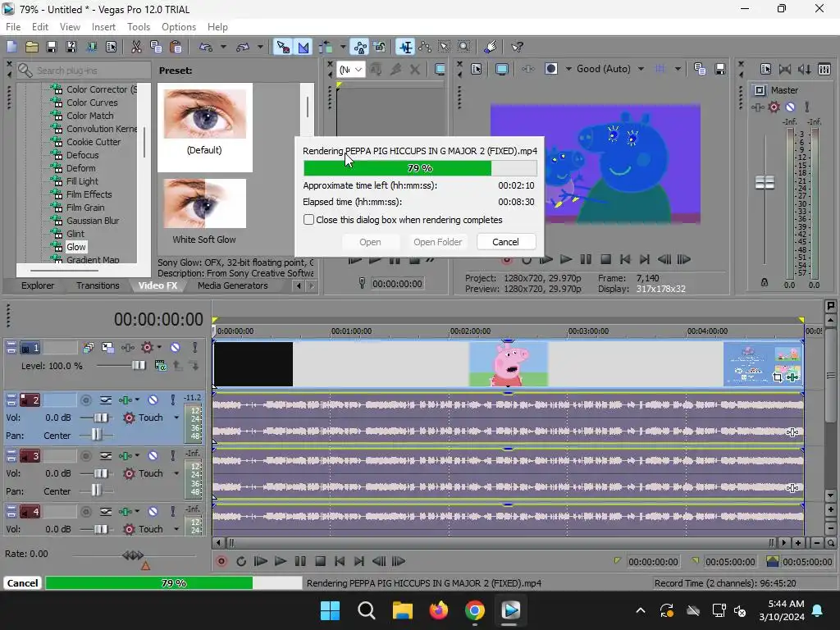The height and width of the screenshot is (630, 840).
Task: Switch to the Media Generators tab
Action: (x=232, y=285)
